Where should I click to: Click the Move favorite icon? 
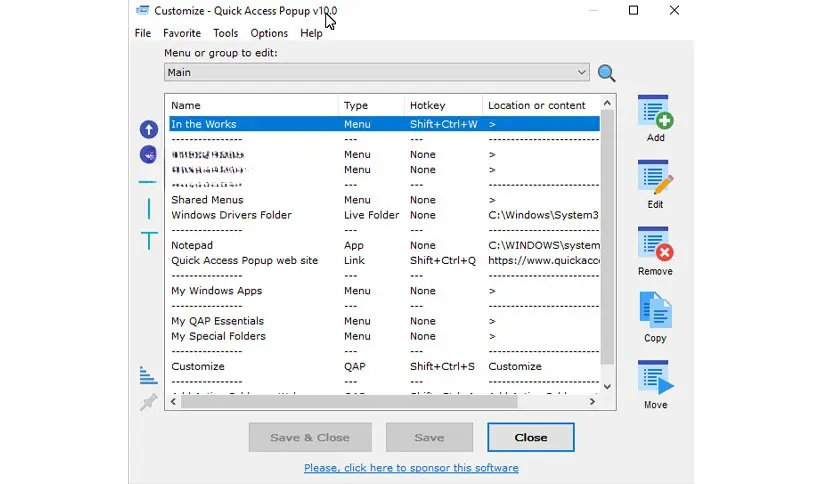click(x=655, y=378)
